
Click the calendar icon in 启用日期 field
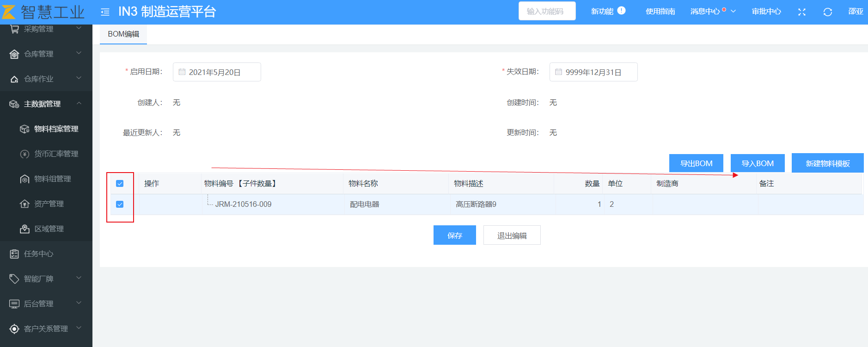tap(182, 72)
